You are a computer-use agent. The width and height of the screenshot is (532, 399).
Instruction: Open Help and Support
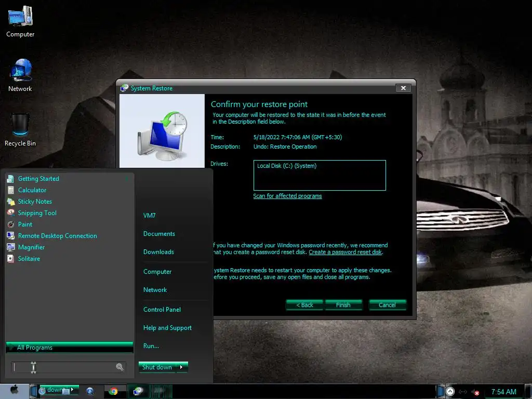pyautogui.click(x=167, y=328)
